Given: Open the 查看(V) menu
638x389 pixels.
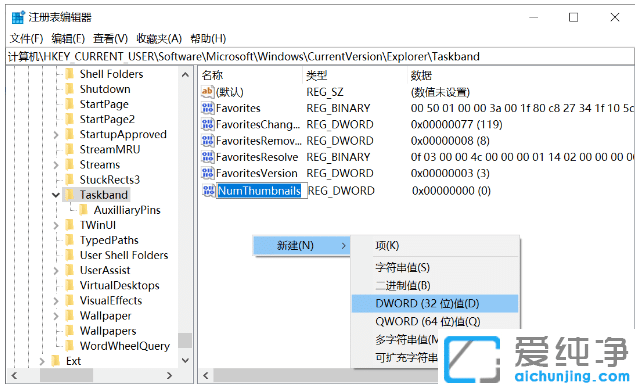Looking at the screenshot, I should (110, 39).
